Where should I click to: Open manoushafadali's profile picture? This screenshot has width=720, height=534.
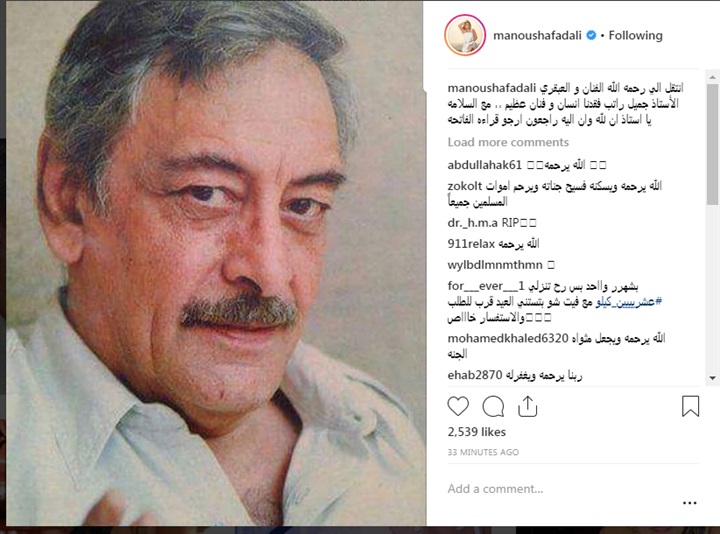[465, 35]
